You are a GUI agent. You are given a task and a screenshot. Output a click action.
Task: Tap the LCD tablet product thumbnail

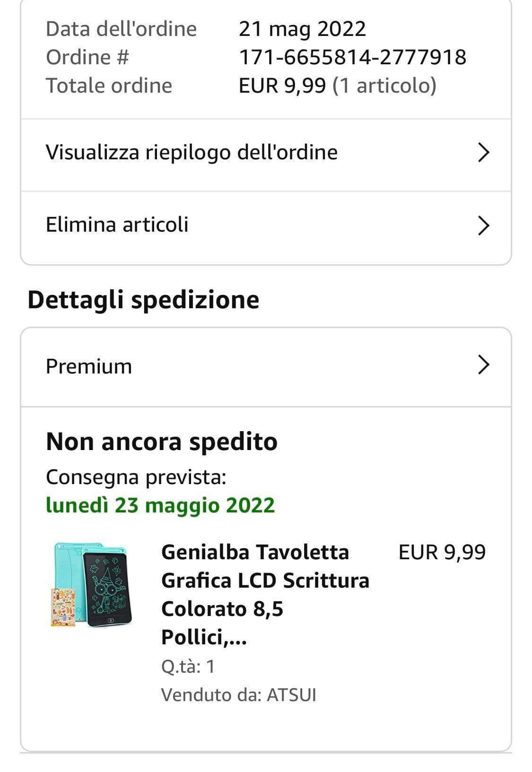91,585
